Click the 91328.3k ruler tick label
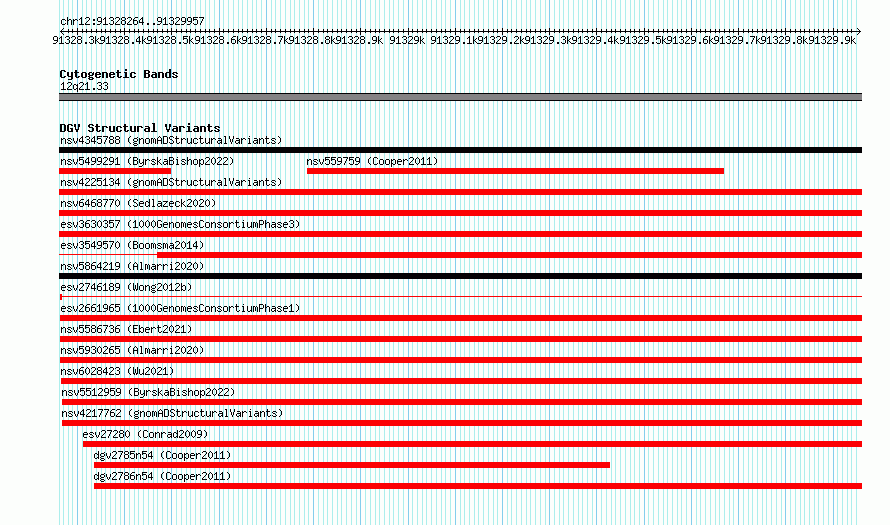890x525 pixels. (x=75, y=40)
